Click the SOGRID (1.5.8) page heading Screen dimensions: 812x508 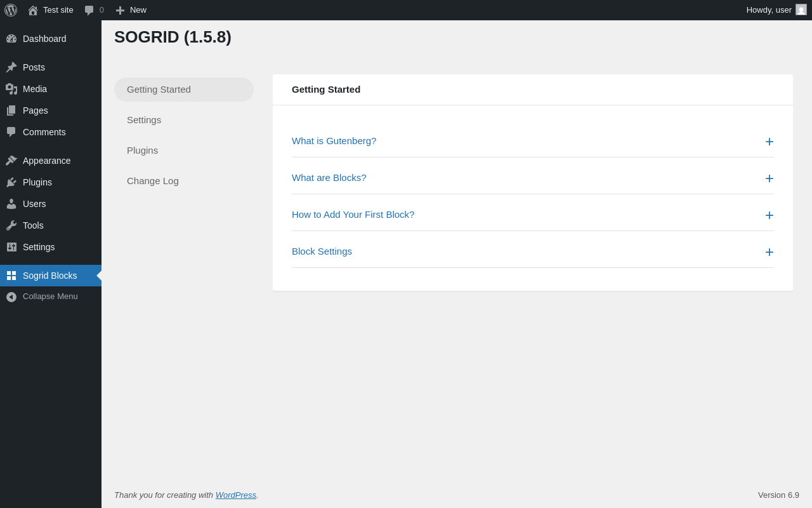pyautogui.click(x=173, y=37)
